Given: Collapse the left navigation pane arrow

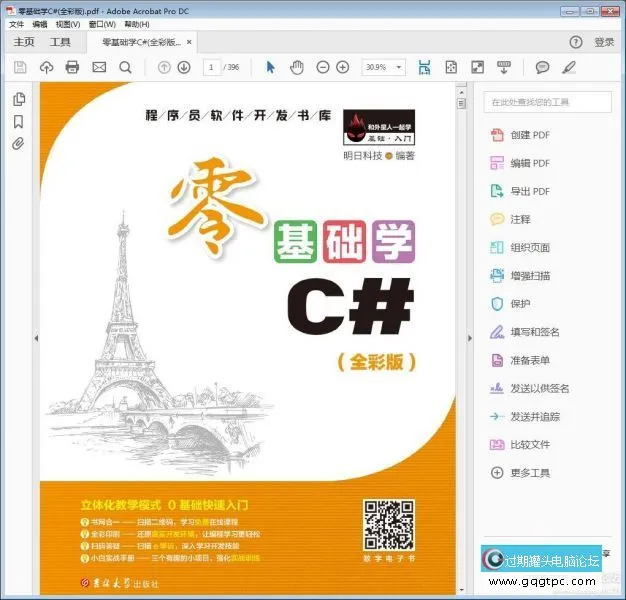Looking at the screenshot, I should [36, 338].
